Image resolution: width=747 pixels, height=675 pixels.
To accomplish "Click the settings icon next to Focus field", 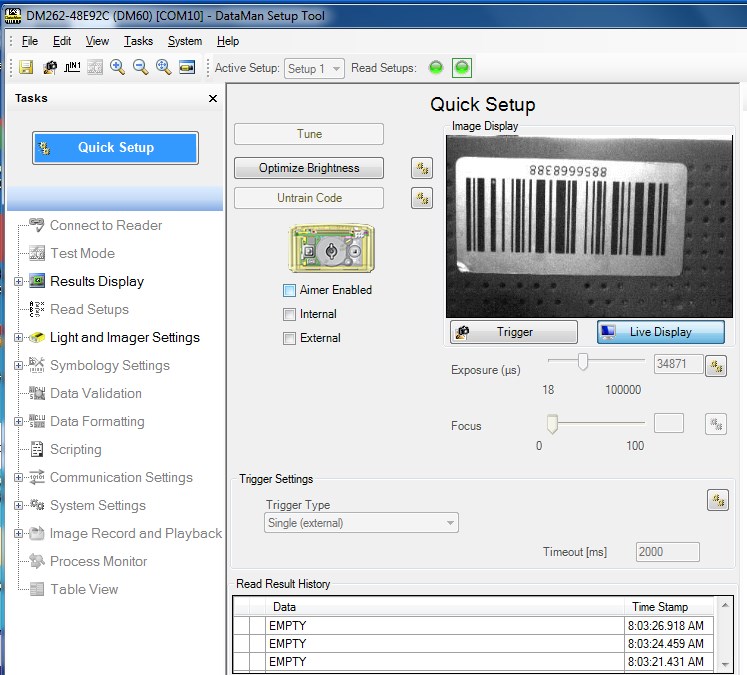I will (x=716, y=424).
